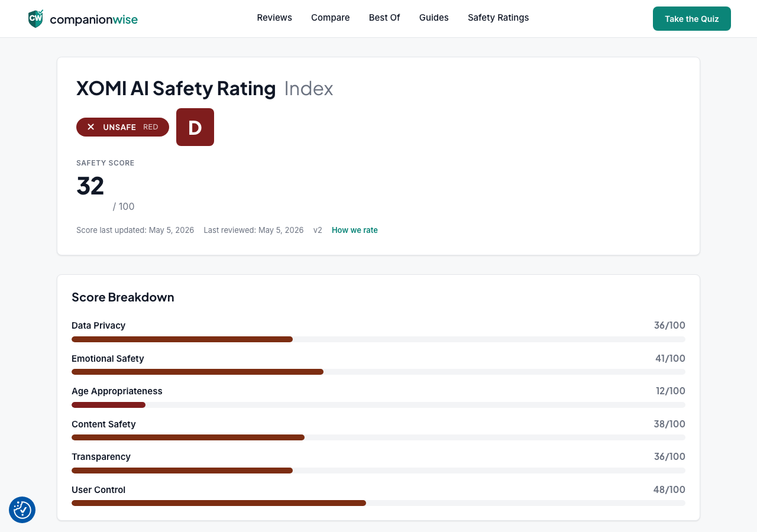
Task: Click the / 100 text
Action: click(124, 207)
